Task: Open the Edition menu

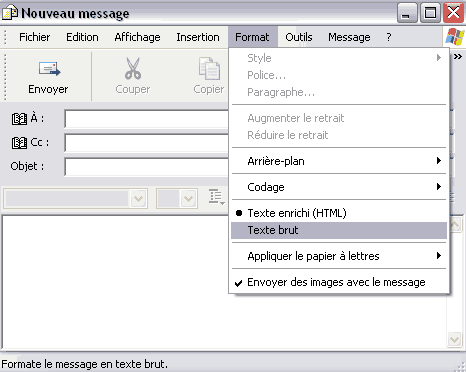Action: pos(82,37)
